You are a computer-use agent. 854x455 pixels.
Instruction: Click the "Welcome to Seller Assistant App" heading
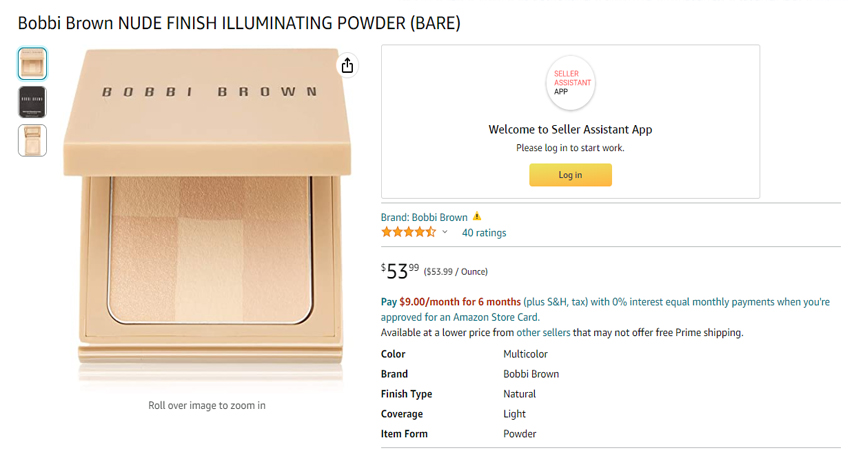pyautogui.click(x=570, y=129)
